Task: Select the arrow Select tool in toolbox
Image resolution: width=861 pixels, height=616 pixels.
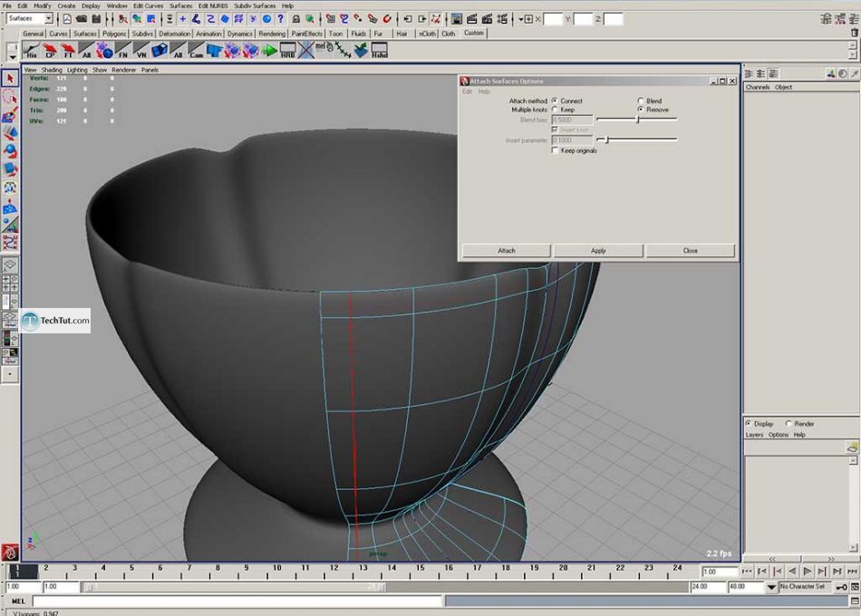Action: 10,79
